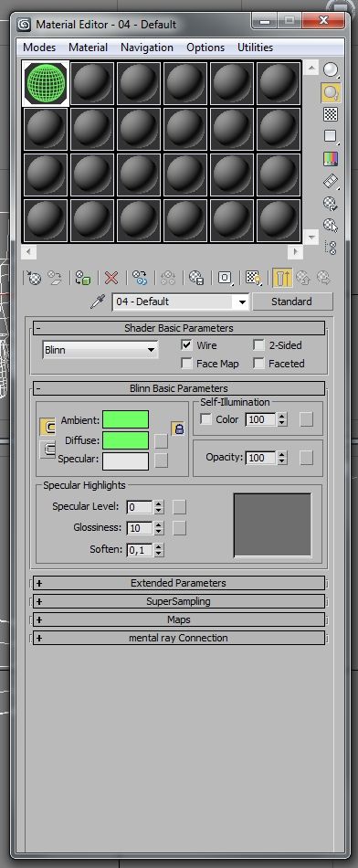The width and height of the screenshot is (358, 868).
Task: Click the Make Preview icon
Action: point(331,181)
